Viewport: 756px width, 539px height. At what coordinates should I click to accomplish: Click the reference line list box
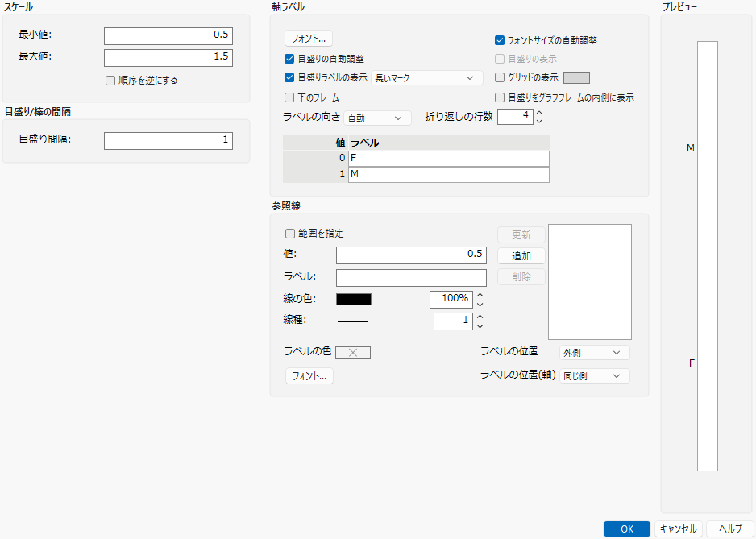coord(590,282)
